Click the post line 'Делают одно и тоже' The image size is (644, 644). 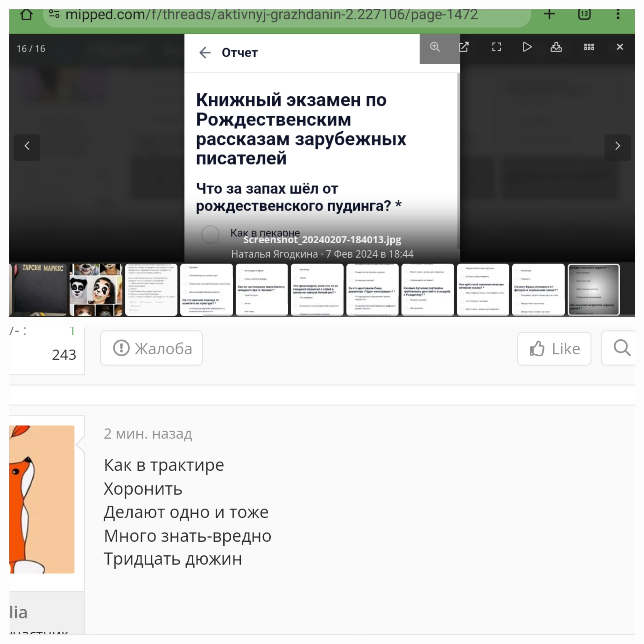pyautogui.click(x=186, y=512)
